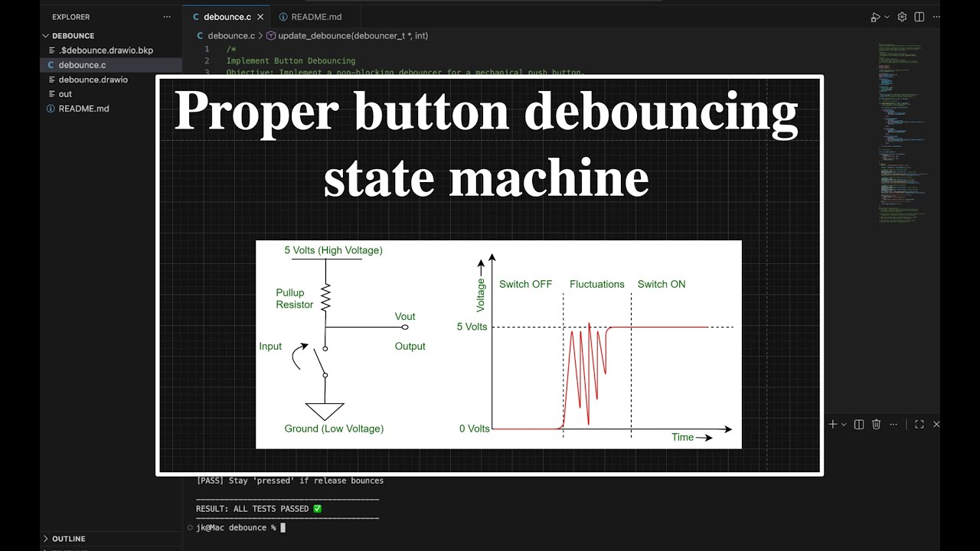The image size is (980, 551).
Task: Click the terminal prompt 'jk@Mac debounce %'
Action: [x=236, y=527]
